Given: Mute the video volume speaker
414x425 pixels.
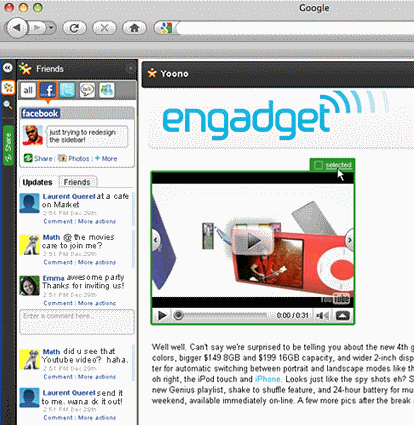Looking at the screenshot, I should (x=322, y=315).
